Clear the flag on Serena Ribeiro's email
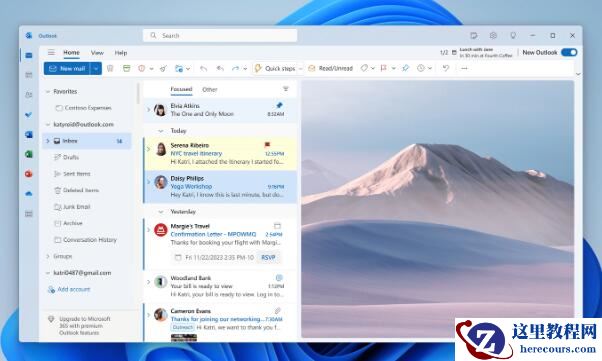 pyautogui.click(x=267, y=145)
